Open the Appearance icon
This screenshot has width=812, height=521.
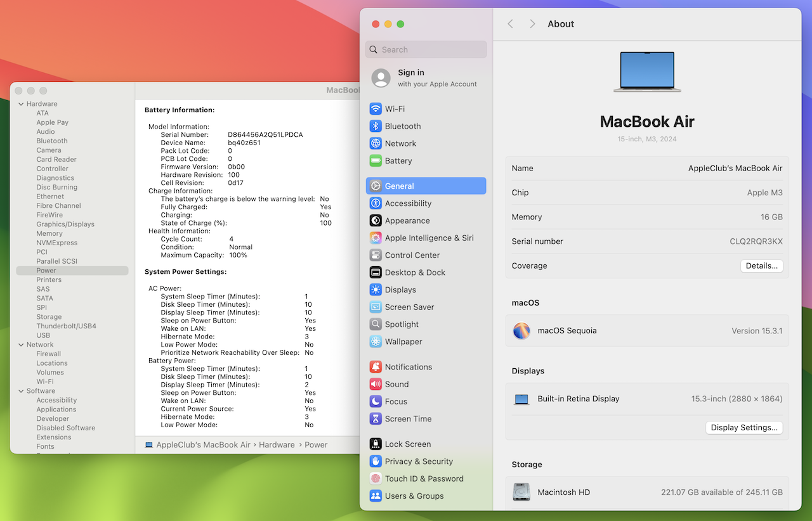(376, 221)
